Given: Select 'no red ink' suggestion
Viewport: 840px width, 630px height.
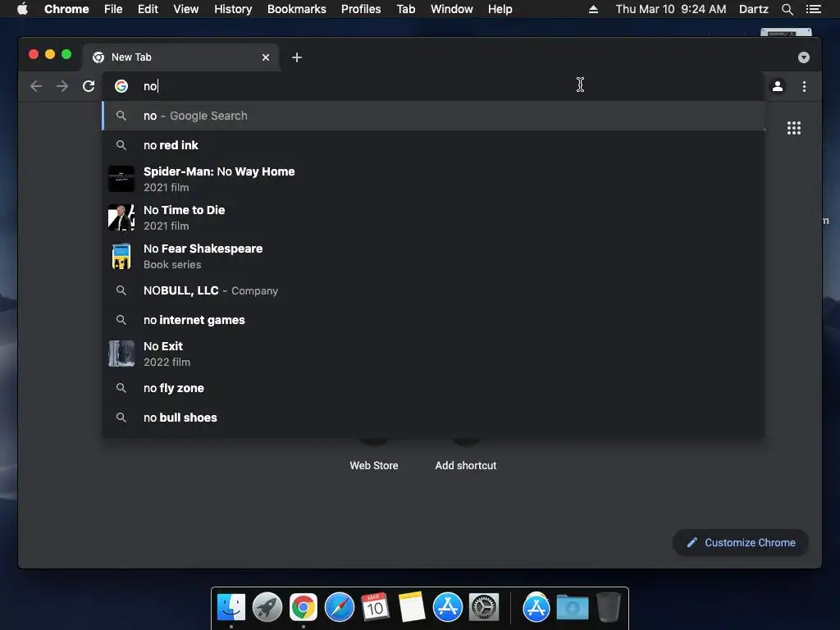Looking at the screenshot, I should (x=433, y=145).
